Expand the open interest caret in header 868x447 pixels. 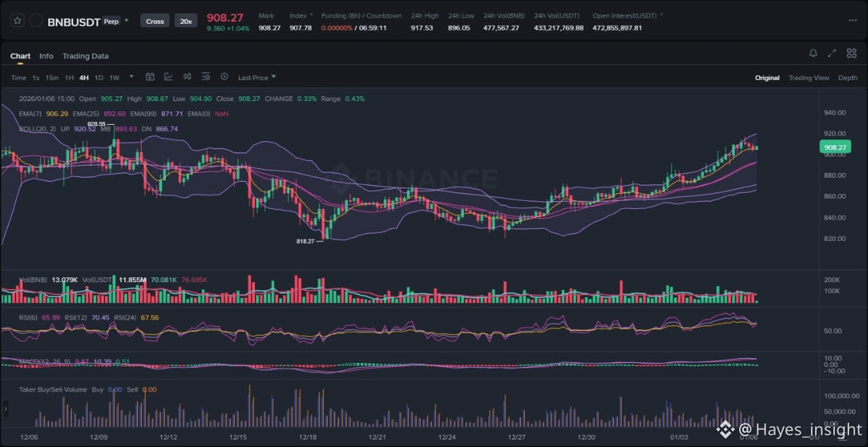[661, 15]
